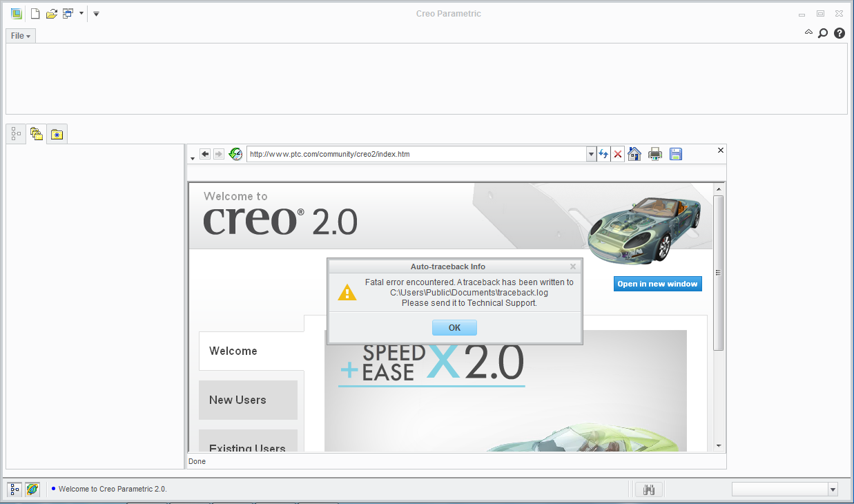Print the browser page
The height and width of the screenshot is (504, 854).
pos(655,154)
